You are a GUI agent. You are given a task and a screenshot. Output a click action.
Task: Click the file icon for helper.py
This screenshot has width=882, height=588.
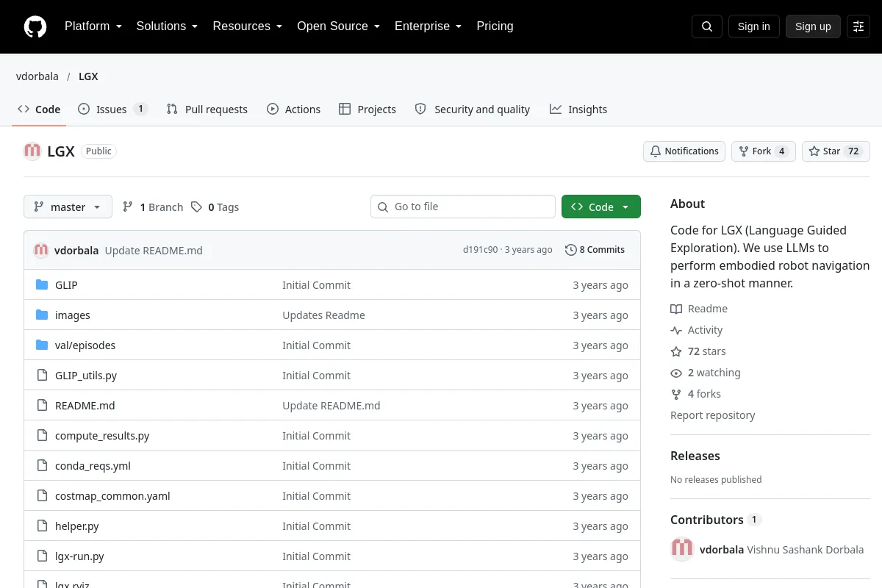click(42, 526)
